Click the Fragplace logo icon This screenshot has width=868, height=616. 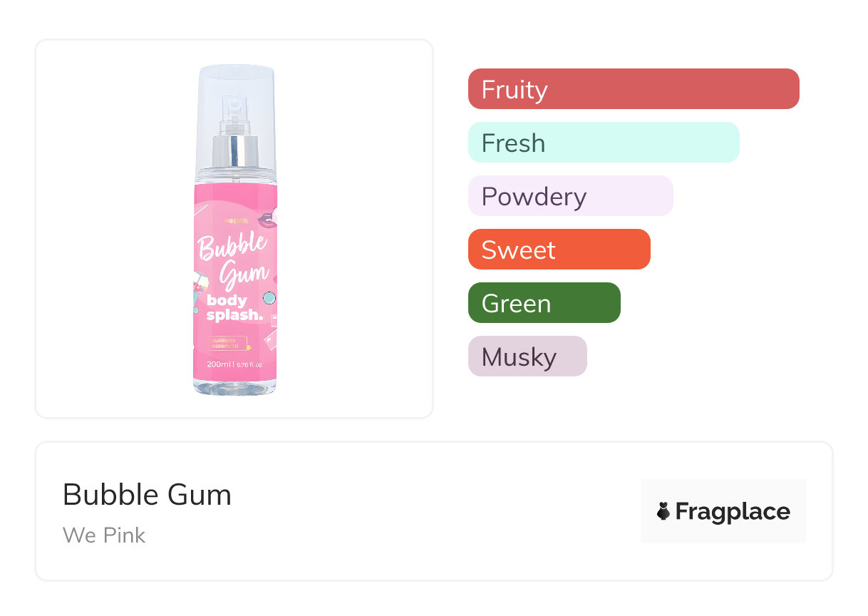[663, 511]
